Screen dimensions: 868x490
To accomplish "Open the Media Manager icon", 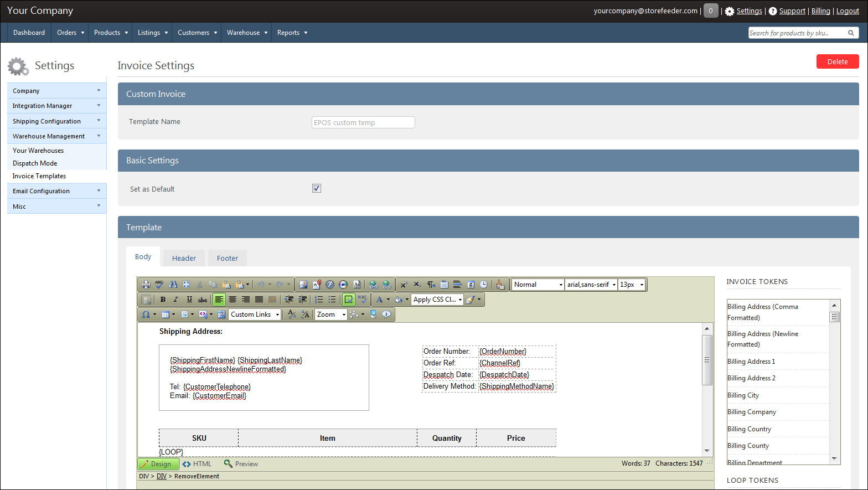I will pyautogui.click(x=343, y=285).
